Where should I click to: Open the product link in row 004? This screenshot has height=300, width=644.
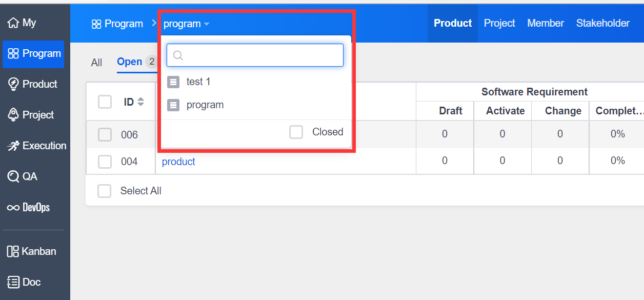[178, 162]
